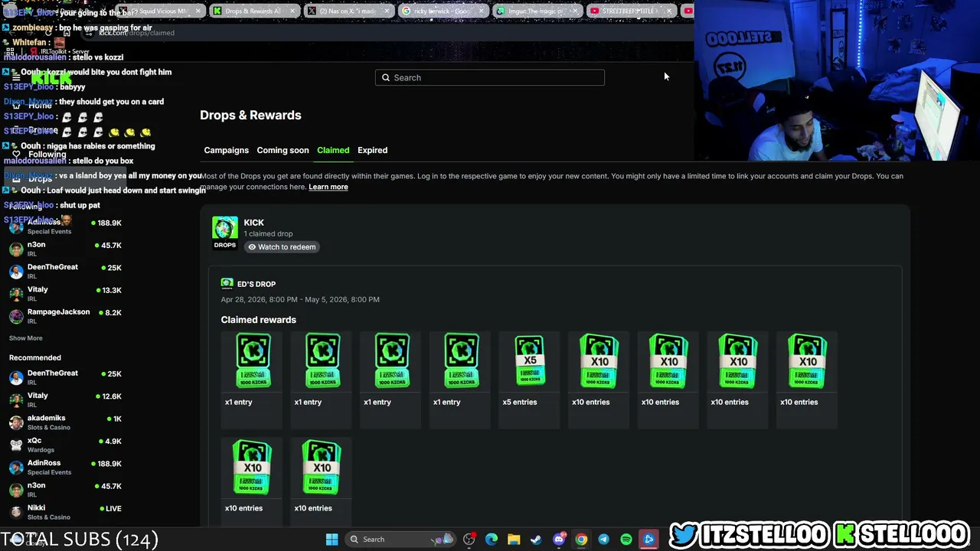Click the "ED'S DROP" campaign title
980x551 pixels.
tap(256, 284)
